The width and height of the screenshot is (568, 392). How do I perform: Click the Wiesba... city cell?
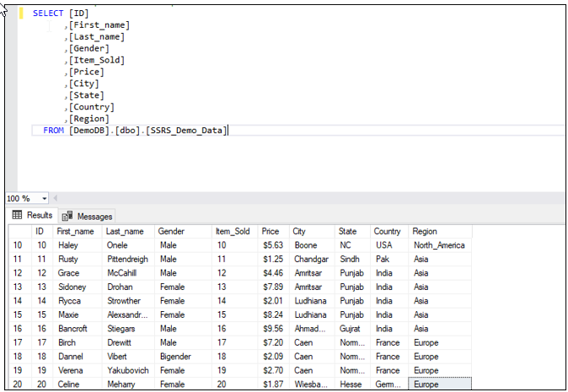click(312, 384)
